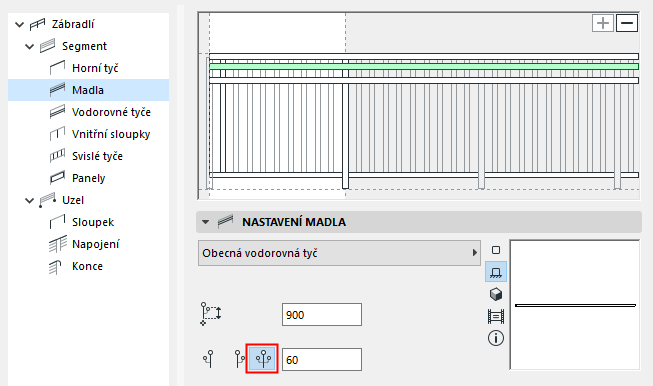Select the floor plan preview icon
This screenshot has width=653, height=386.
pyautogui.click(x=496, y=272)
